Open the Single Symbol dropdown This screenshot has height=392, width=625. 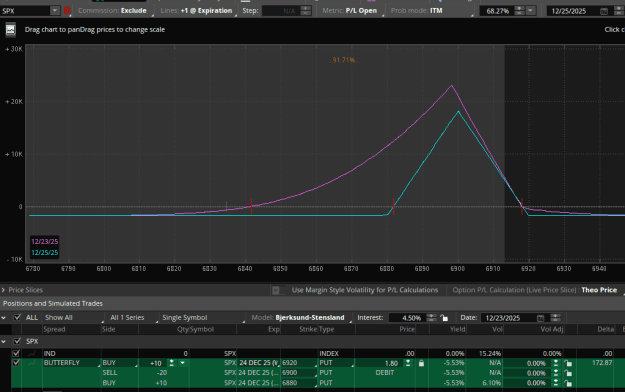(x=202, y=318)
